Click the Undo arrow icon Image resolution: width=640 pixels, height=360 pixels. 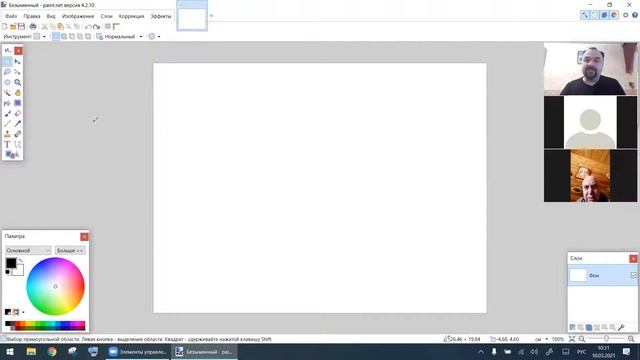click(x=88, y=27)
